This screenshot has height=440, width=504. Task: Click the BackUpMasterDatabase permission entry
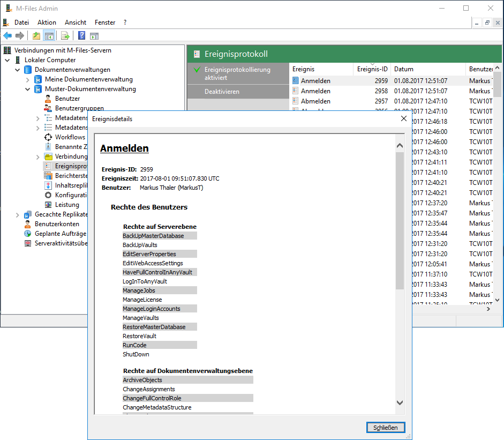click(x=160, y=236)
